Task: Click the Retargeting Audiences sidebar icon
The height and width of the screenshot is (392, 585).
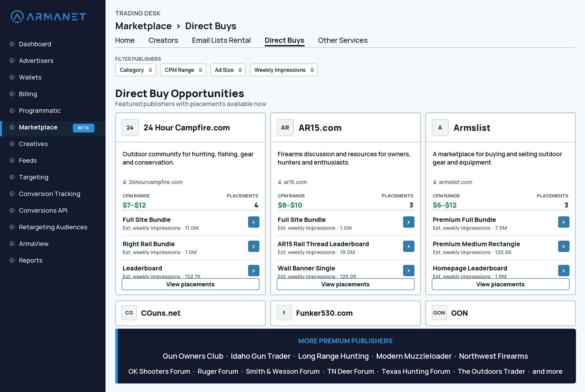Action: pyautogui.click(x=12, y=227)
